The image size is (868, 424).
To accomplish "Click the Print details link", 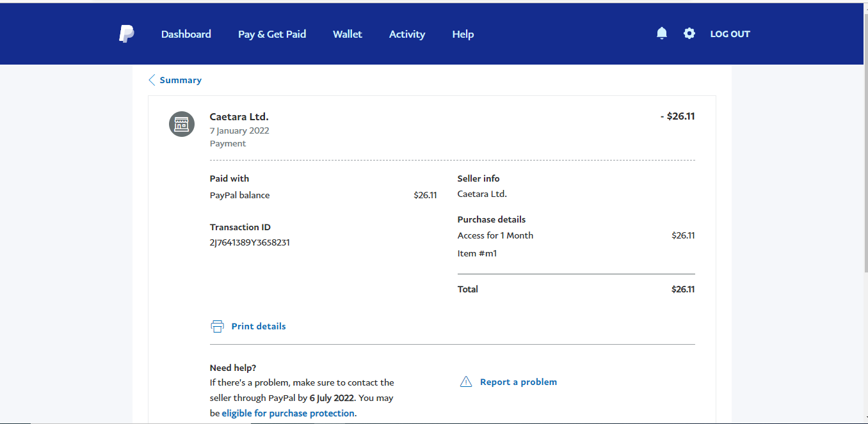I will click(259, 326).
